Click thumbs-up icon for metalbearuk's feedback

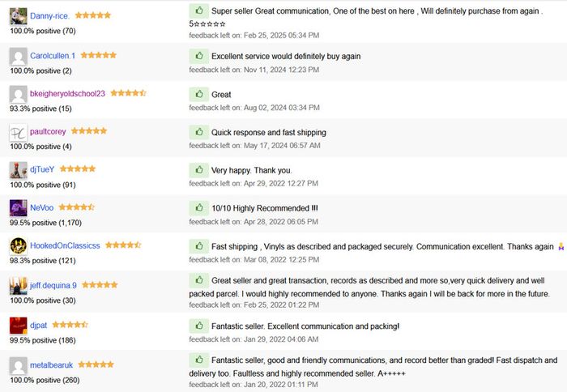[198, 359]
